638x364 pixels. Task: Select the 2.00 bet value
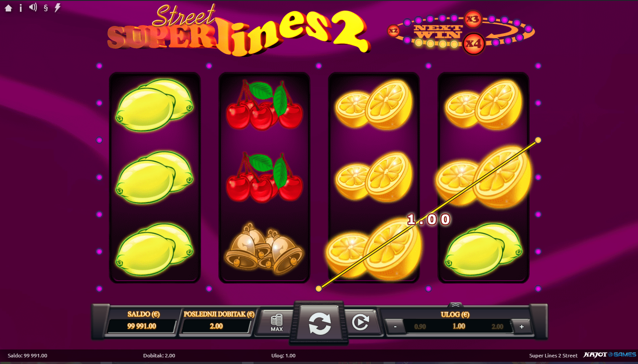(x=497, y=327)
